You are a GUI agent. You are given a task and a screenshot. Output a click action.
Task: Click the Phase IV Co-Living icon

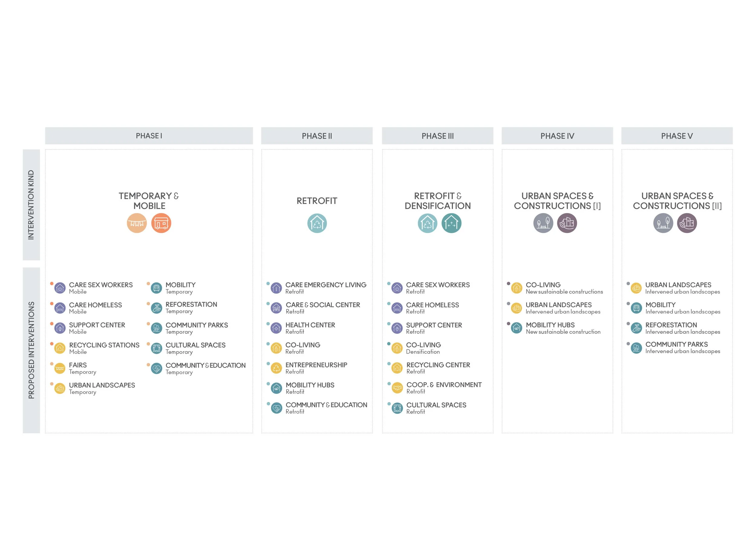pyautogui.click(x=516, y=288)
